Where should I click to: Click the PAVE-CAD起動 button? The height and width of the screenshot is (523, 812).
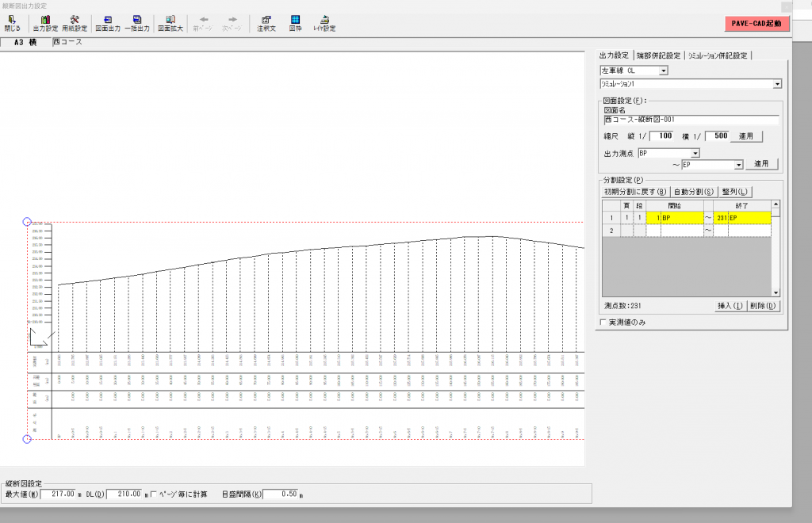(x=756, y=23)
